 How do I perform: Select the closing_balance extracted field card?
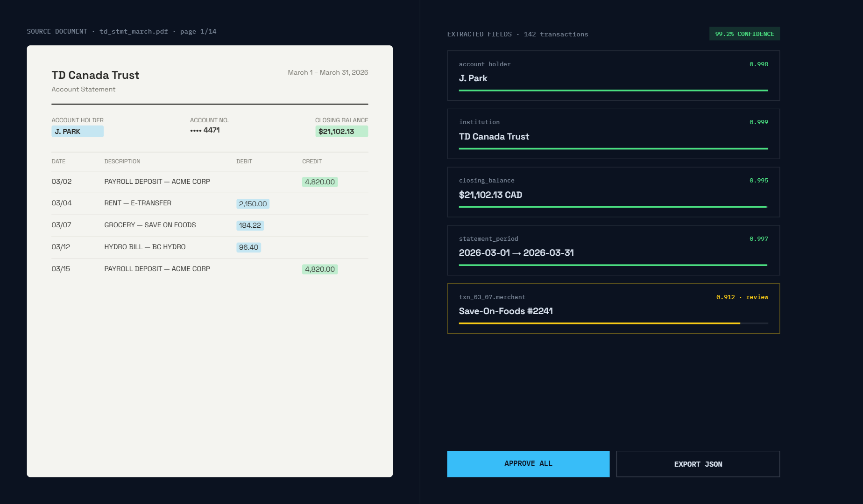(x=613, y=192)
